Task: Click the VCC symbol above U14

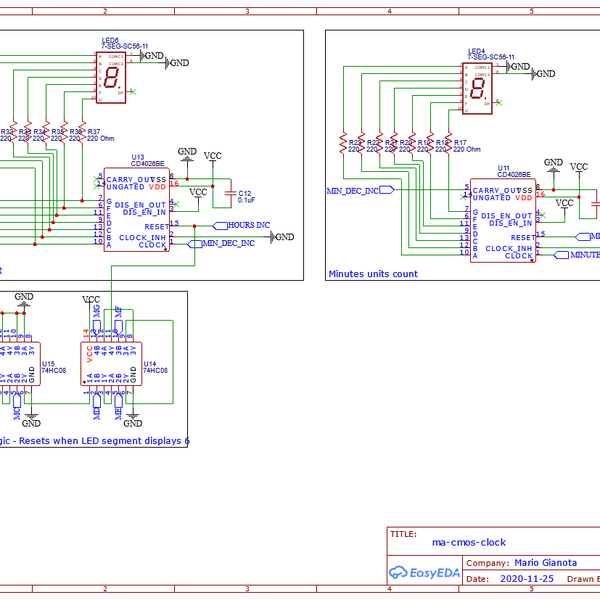Action: (x=91, y=300)
